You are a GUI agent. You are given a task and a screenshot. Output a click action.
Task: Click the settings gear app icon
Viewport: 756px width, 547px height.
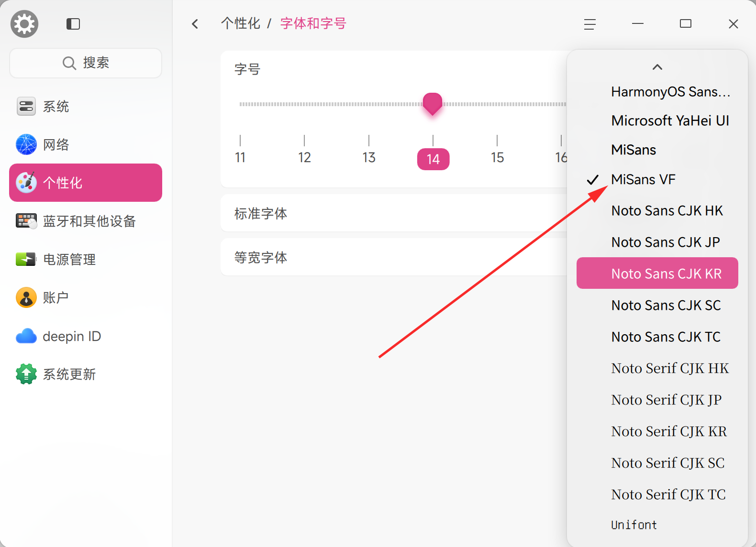point(24,24)
